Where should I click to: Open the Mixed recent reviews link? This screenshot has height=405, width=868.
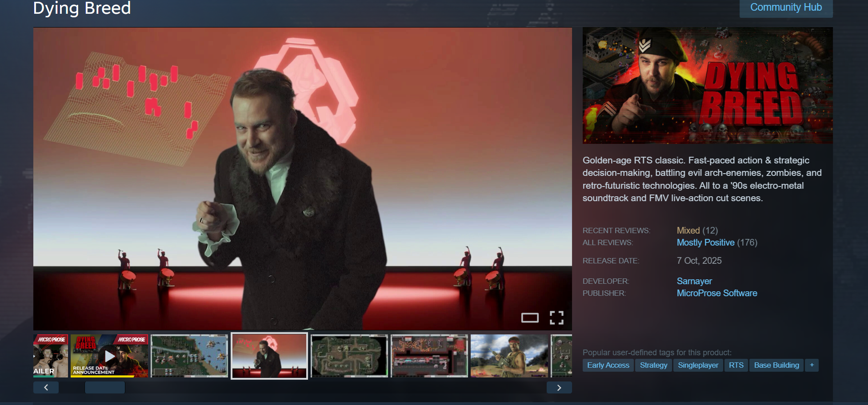pyautogui.click(x=688, y=230)
